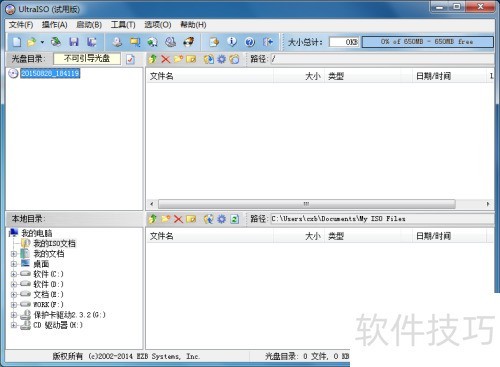Click the blue Info icon
Screen dimensions: 500x367
232,42
